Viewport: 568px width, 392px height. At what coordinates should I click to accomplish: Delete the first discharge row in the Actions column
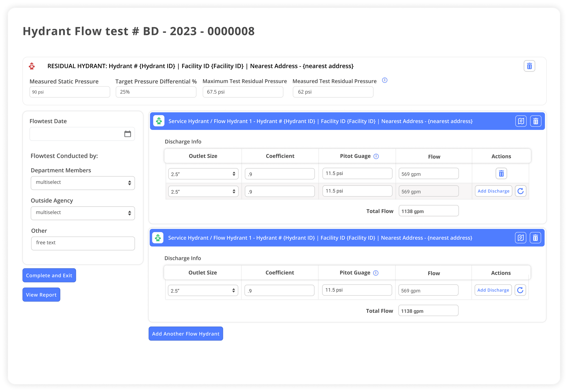point(501,173)
